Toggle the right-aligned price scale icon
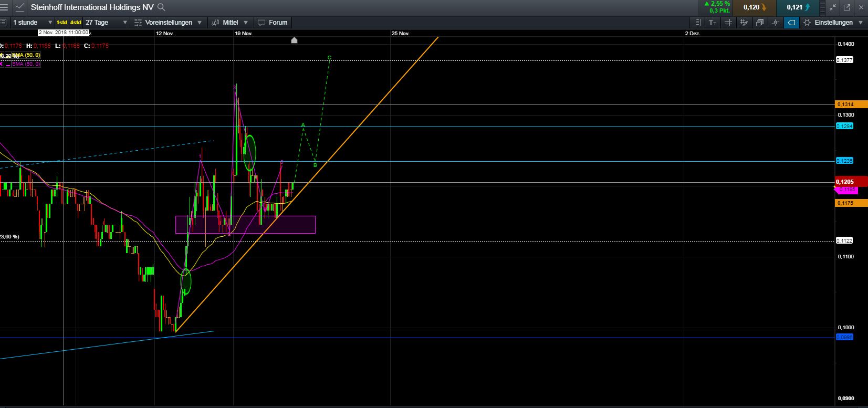This screenshot has height=408, width=868. 697,23
